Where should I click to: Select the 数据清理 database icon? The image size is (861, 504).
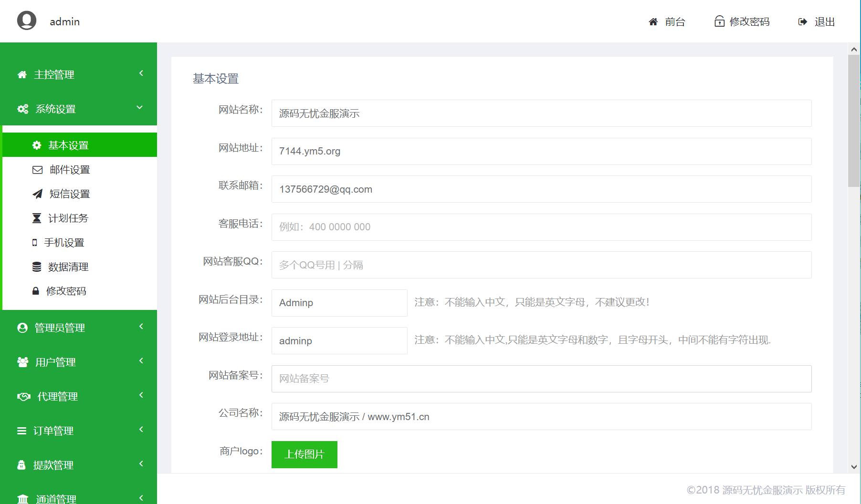pyautogui.click(x=36, y=267)
